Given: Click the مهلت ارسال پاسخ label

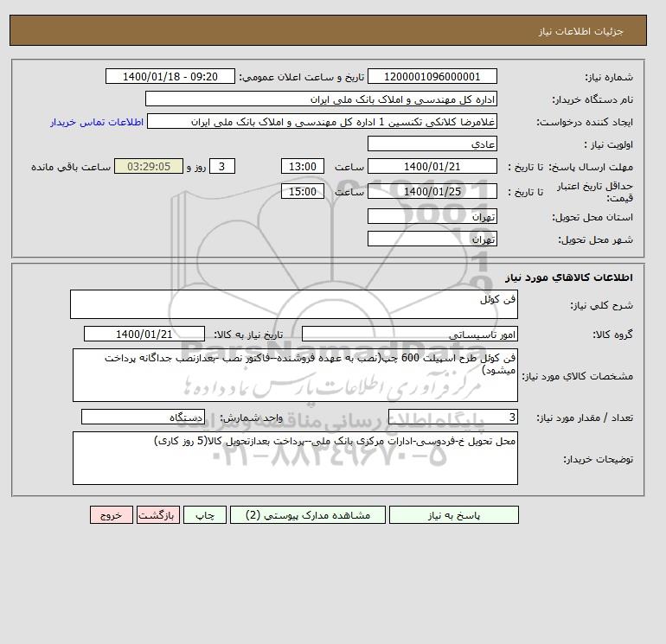Looking at the screenshot, I should [x=591, y=167].
